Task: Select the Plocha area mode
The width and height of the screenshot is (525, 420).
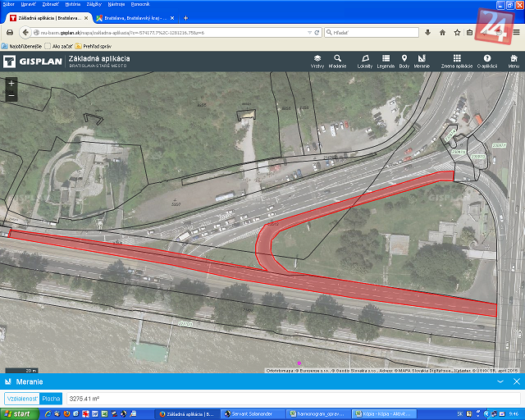Action: coord(51,398)
